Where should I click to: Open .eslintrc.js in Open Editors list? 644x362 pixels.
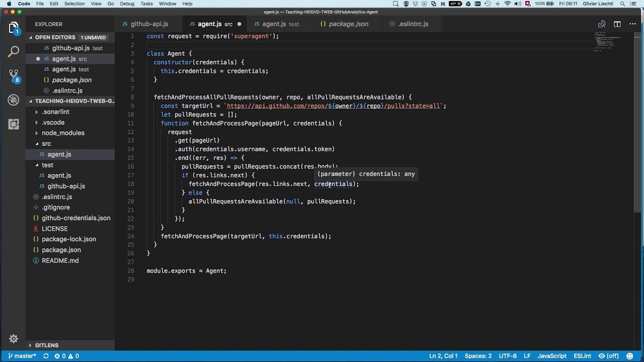click(x=70, y=90)
